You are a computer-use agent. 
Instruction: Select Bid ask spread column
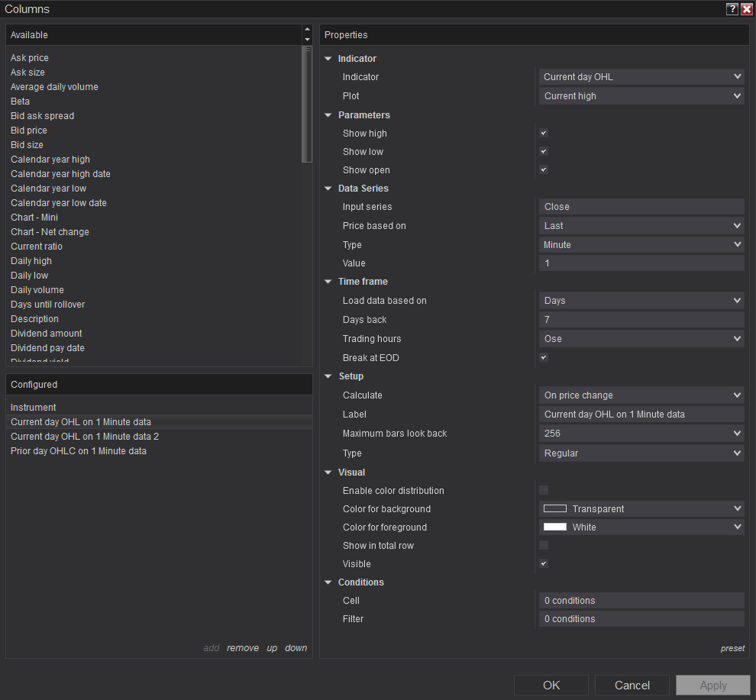pyautogui.click(x=43, y=116)
